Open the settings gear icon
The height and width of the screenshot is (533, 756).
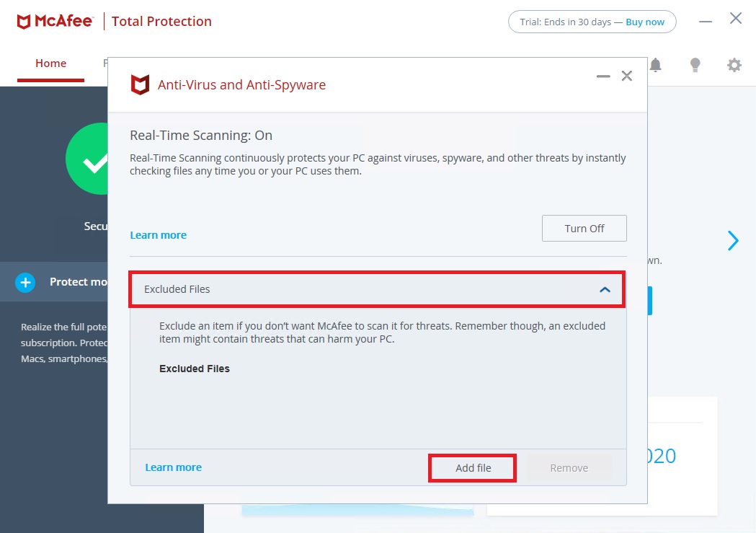[734, 65]
